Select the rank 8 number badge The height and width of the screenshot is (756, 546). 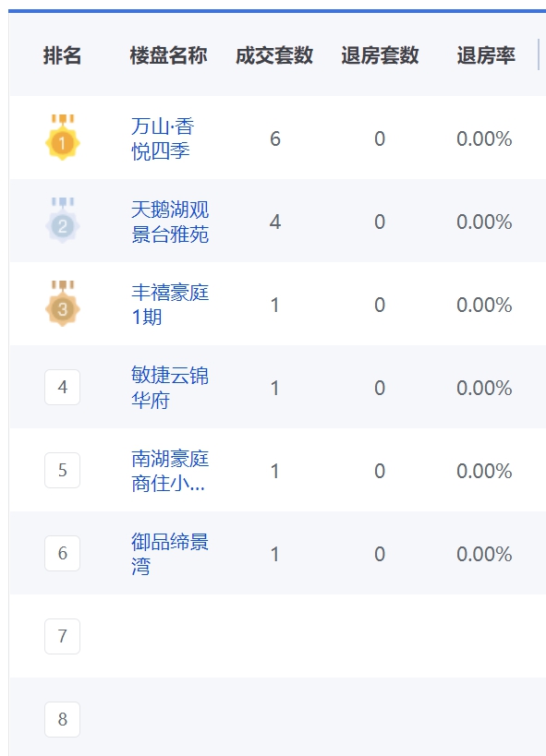click(x=62, y=719)
